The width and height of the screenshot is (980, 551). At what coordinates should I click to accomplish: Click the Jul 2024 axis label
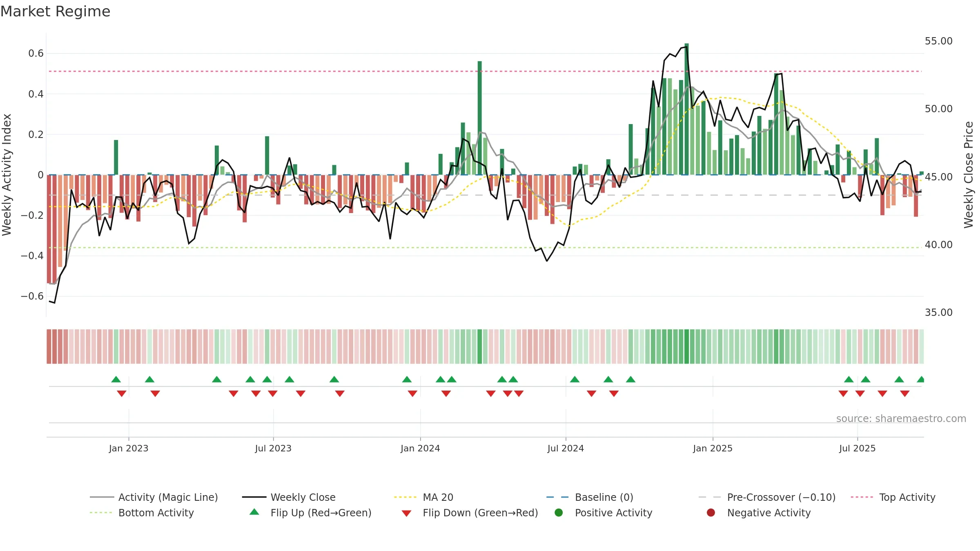click(x=566, y=448)
